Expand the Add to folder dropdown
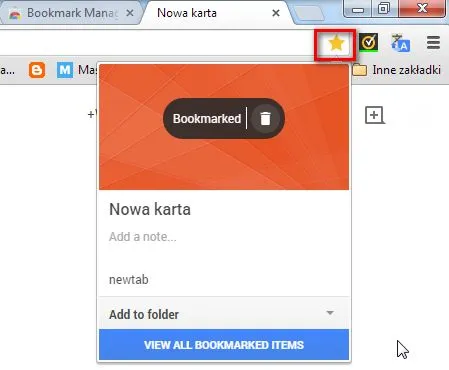The height and width of the screenshot is (370, 449). click(x=224, y=314)
